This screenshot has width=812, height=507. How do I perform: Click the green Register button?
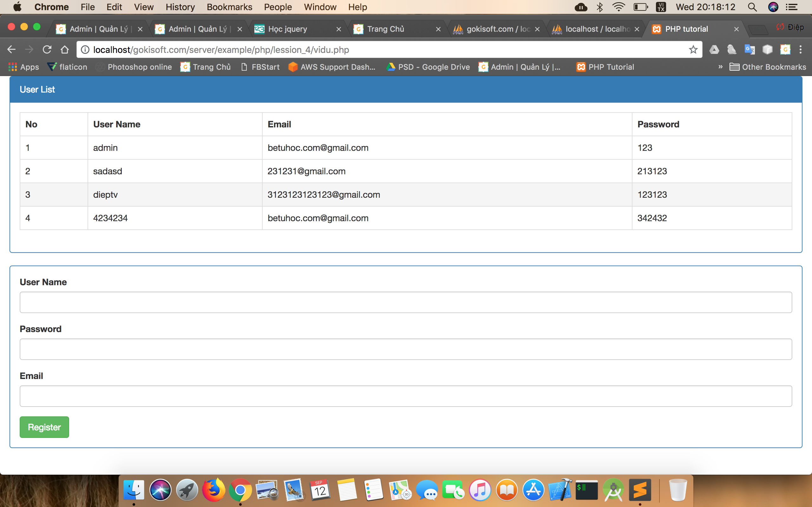click(x=44, y=427)
